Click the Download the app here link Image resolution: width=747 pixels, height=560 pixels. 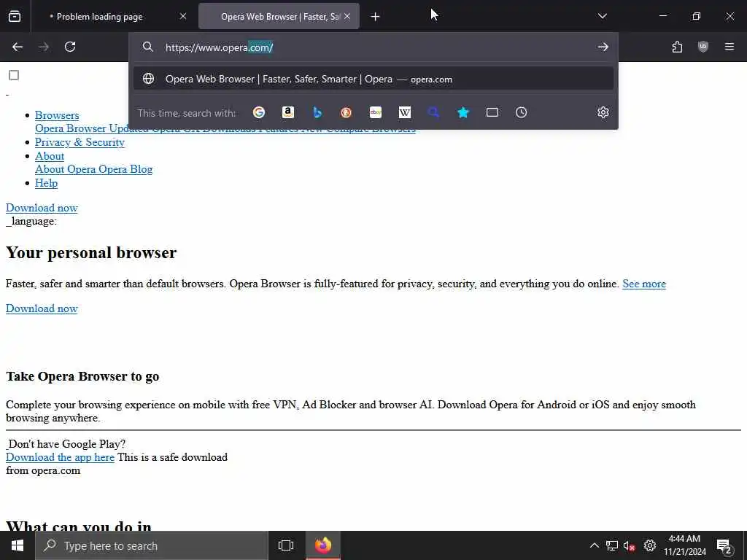coord(60,457)
